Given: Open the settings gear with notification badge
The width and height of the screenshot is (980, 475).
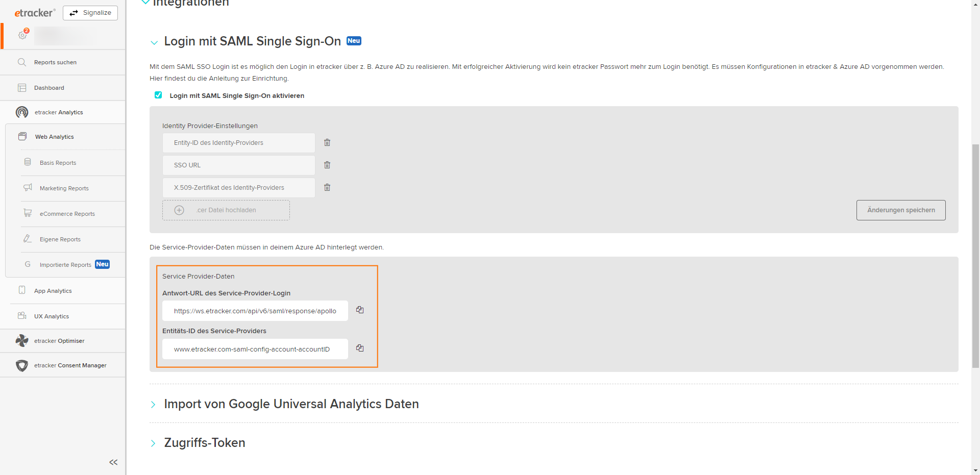Looking at the screenshot, I should pos(22,35).
